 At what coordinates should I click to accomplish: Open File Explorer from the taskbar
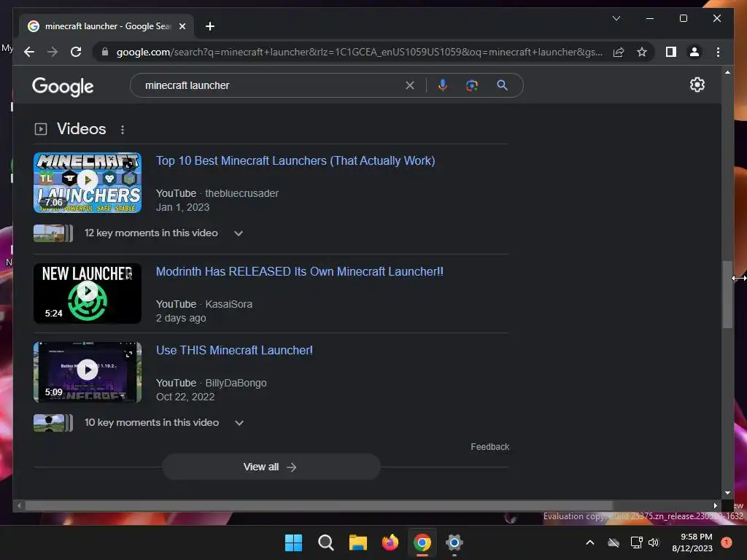coord(357,542)
